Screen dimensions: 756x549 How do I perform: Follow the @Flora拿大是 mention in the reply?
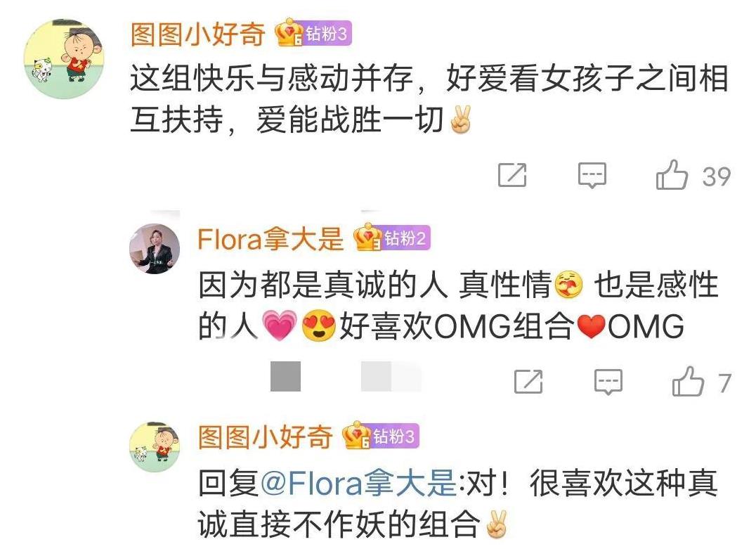[x=358, y=483]
